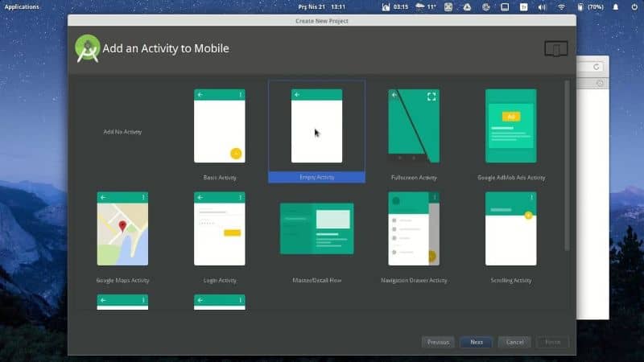The image size is (644, 362).
Task: Click the Fullscreen Activity label
Action: pyautogui.click(x=414, y=178)
